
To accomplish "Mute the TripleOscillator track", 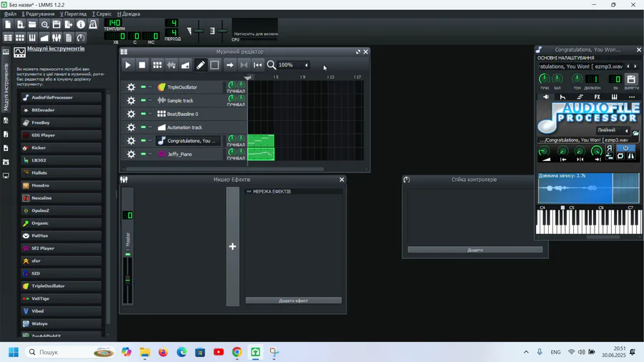I will [143, 87].
